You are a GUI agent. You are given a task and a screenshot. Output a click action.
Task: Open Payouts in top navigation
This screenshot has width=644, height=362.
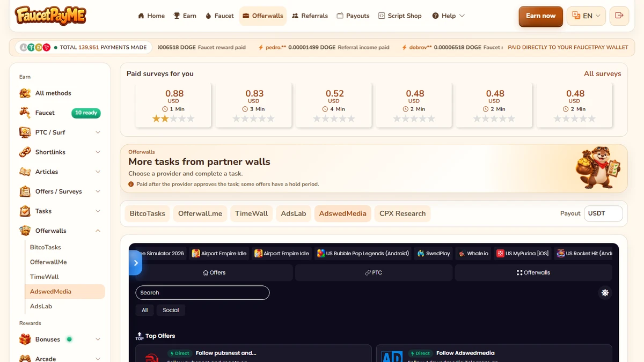(353, 16)
